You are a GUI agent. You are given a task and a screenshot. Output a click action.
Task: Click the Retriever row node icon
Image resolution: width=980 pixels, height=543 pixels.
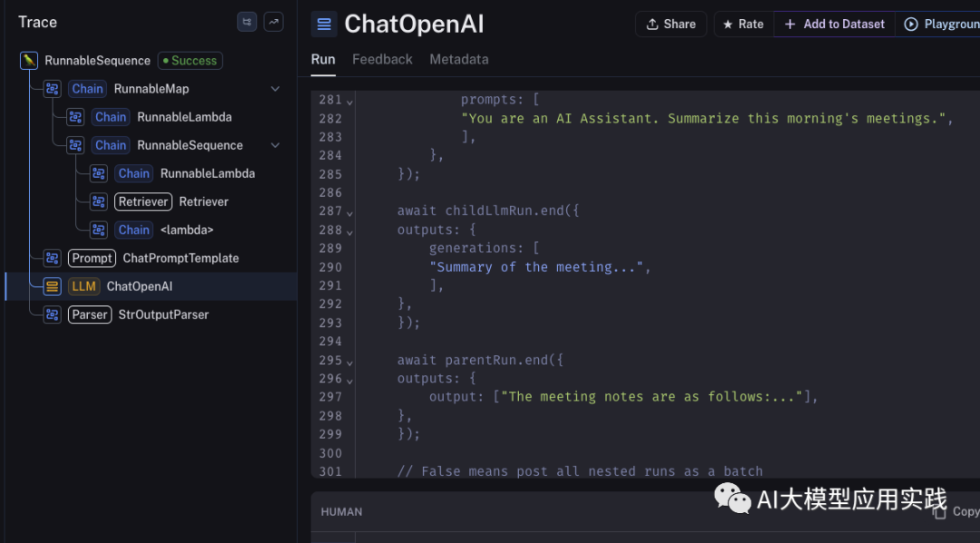coord(99,202)
